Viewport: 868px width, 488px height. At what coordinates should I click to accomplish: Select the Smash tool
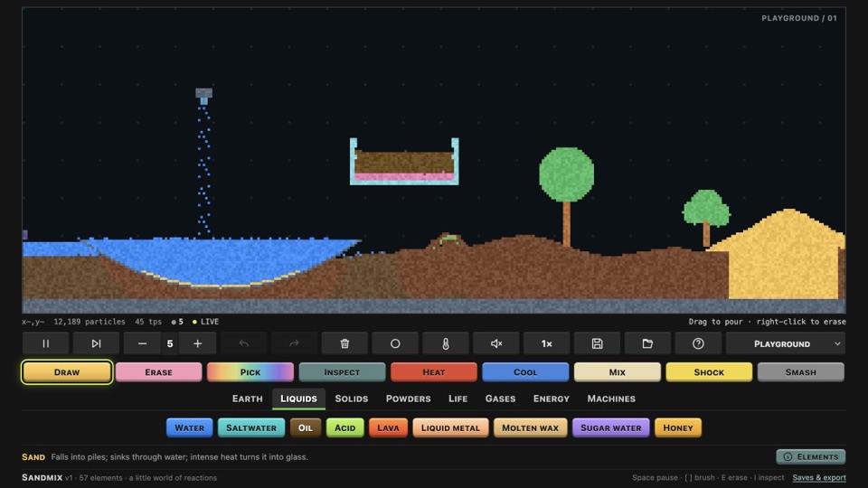(801, 371)
